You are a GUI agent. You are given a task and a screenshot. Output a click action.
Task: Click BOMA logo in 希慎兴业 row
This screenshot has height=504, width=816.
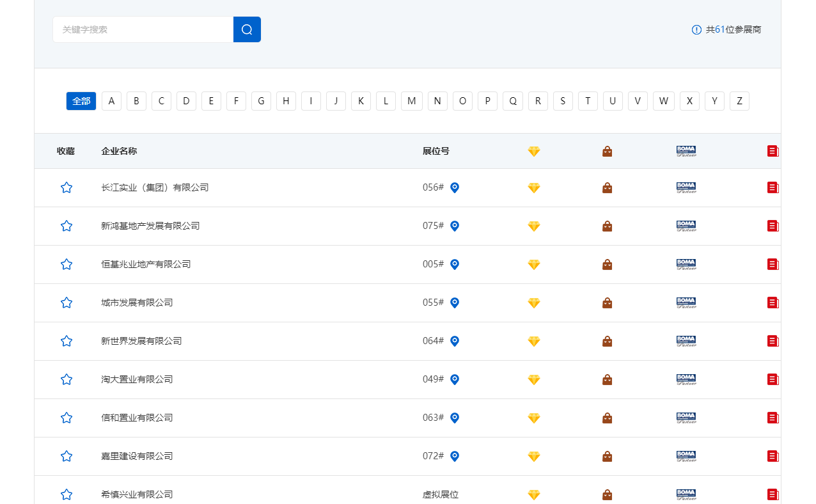(686, 494)
